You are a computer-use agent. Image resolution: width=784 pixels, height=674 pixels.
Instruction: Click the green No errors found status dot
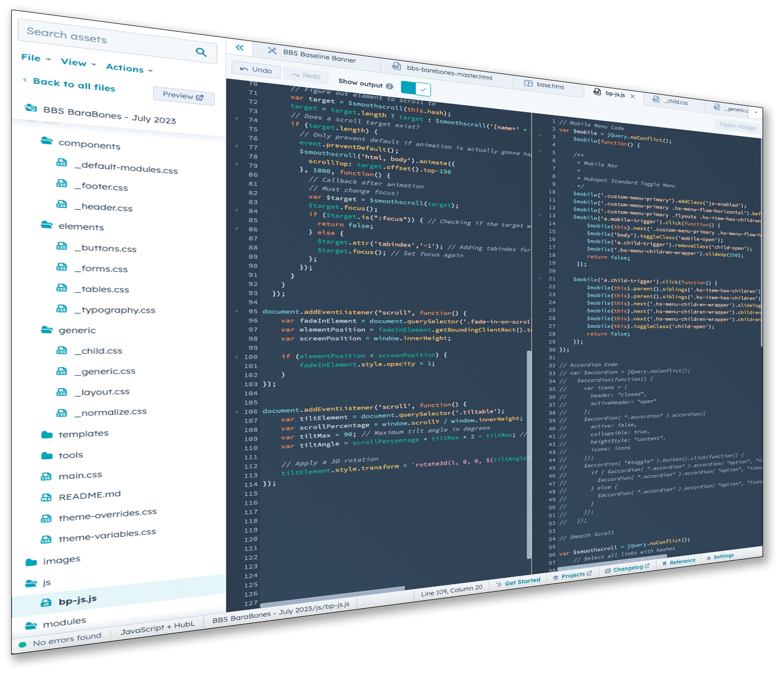coord(22,645)
